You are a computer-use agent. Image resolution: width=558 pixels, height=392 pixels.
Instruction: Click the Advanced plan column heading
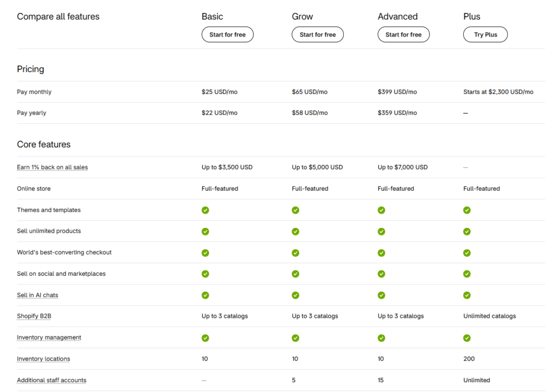398,17
